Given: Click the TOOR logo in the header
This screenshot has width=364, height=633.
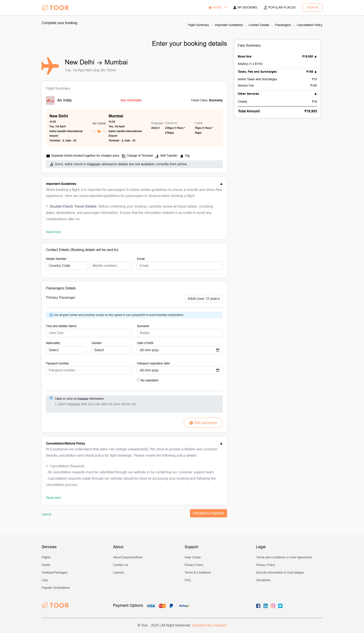Looking at the screenshot, I should coord(55,8).
